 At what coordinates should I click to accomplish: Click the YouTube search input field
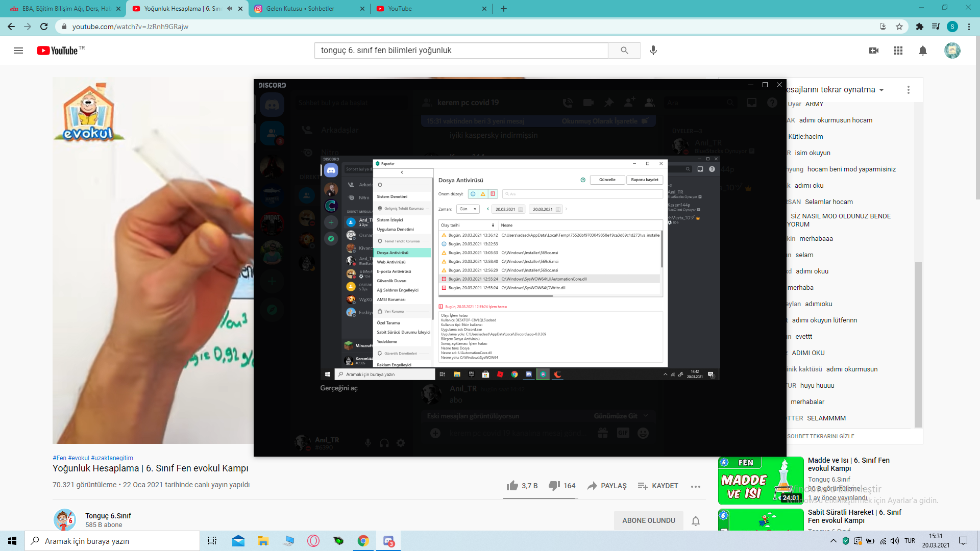pos(461,51)
